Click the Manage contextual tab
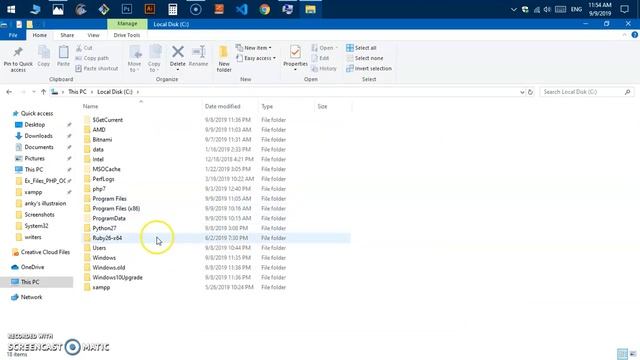640x360 pixels. [127, 24]
